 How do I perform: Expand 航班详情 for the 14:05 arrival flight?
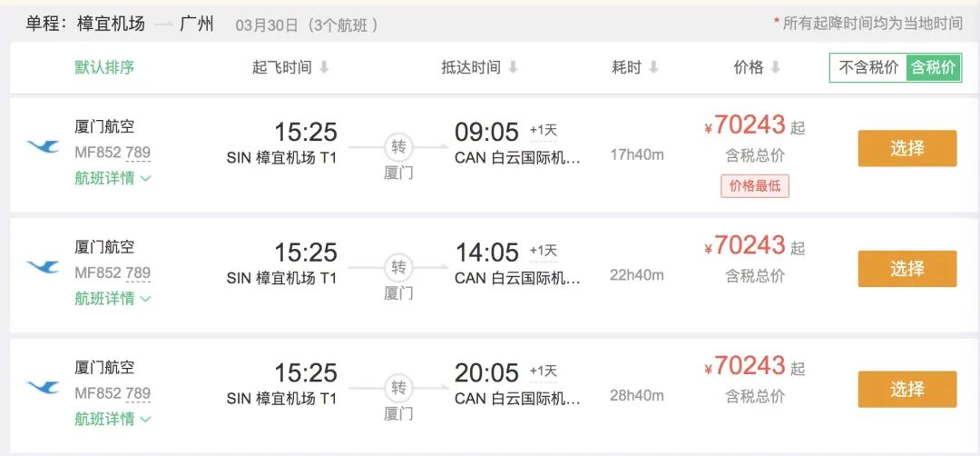pos(113,299)
